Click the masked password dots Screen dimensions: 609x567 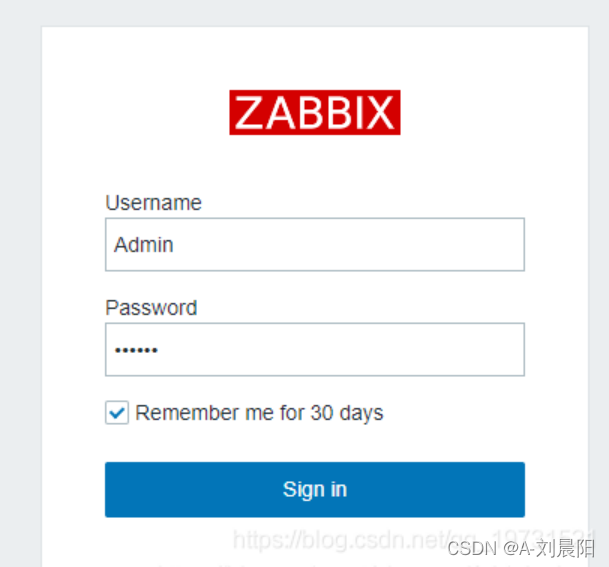pos(136,351)
